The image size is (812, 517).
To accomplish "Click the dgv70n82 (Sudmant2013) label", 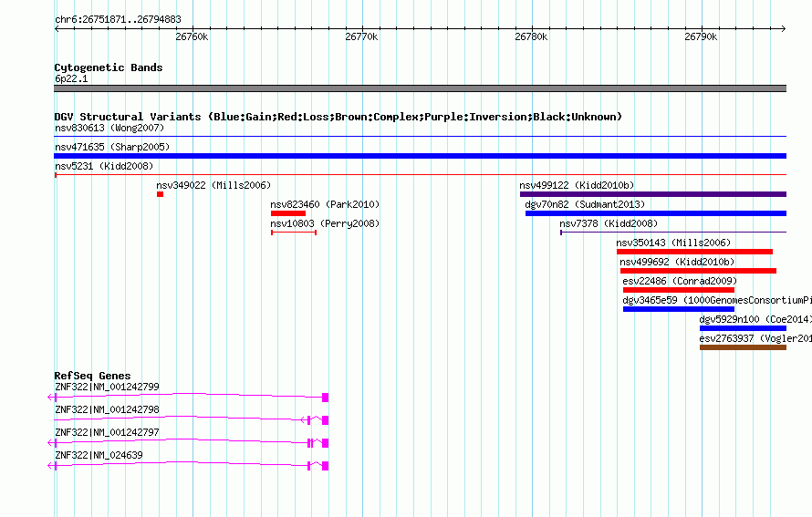I will [x=585, y=204].
